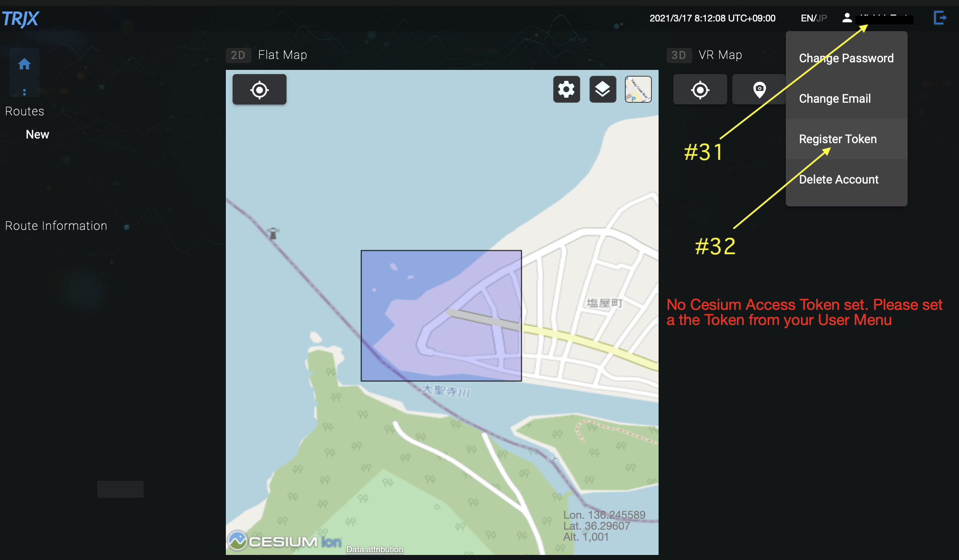Create a New route
This screenshot has width=959, height=560.
pos(38,134)
